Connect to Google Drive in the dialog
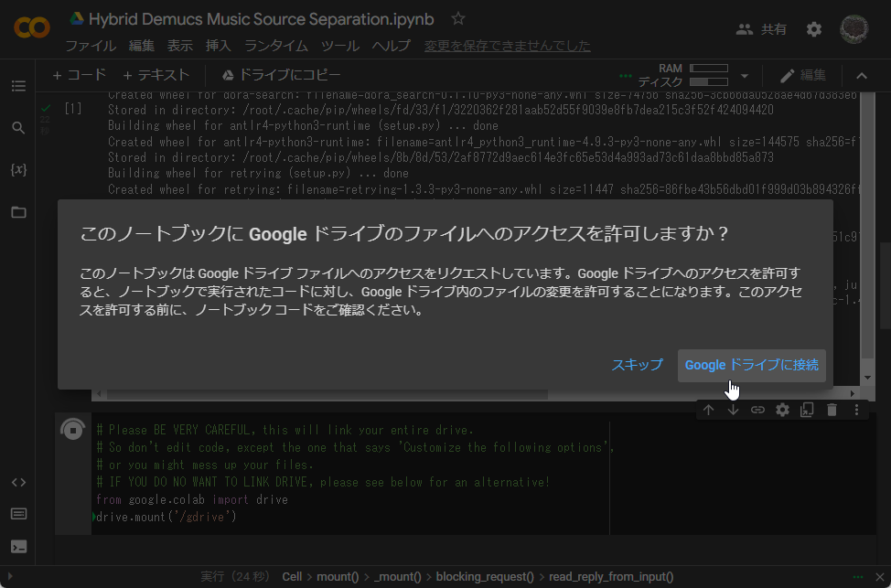Screen dimensions: 891x588 751,365
